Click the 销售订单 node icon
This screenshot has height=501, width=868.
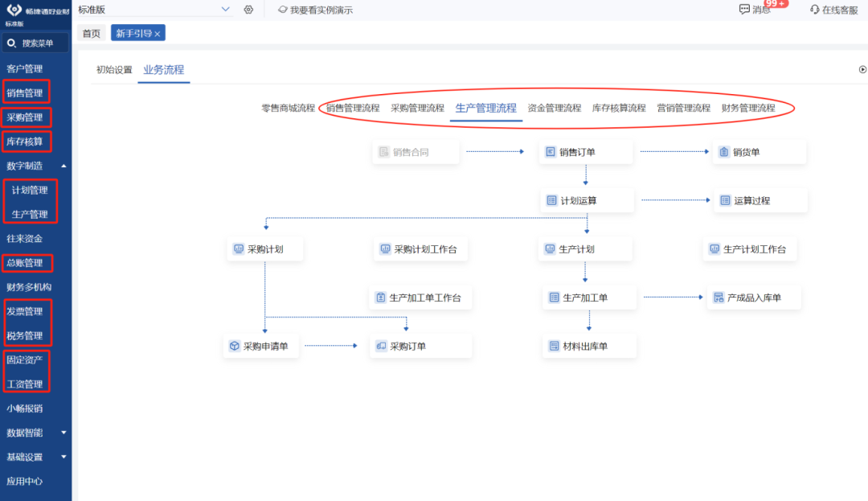[551, 152]
